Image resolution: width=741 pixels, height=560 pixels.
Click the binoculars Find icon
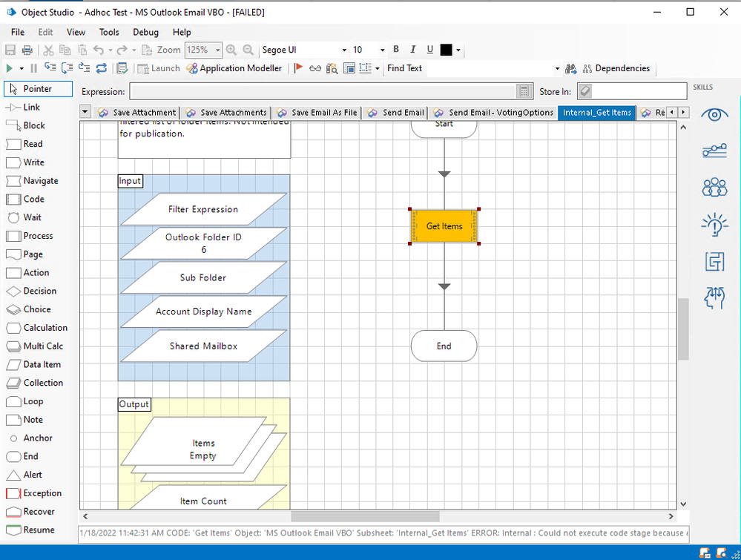pos(571,68)
